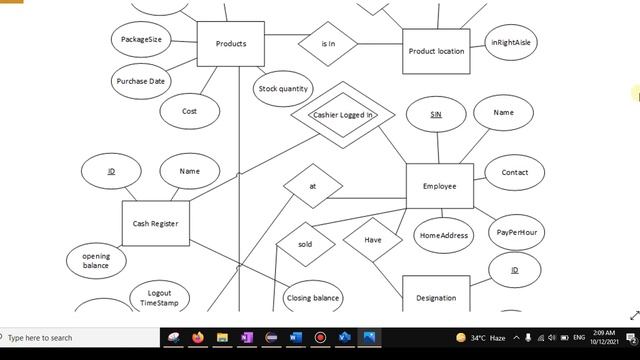
Task: Open the notification center icon
Action: (x=631, y=338)
